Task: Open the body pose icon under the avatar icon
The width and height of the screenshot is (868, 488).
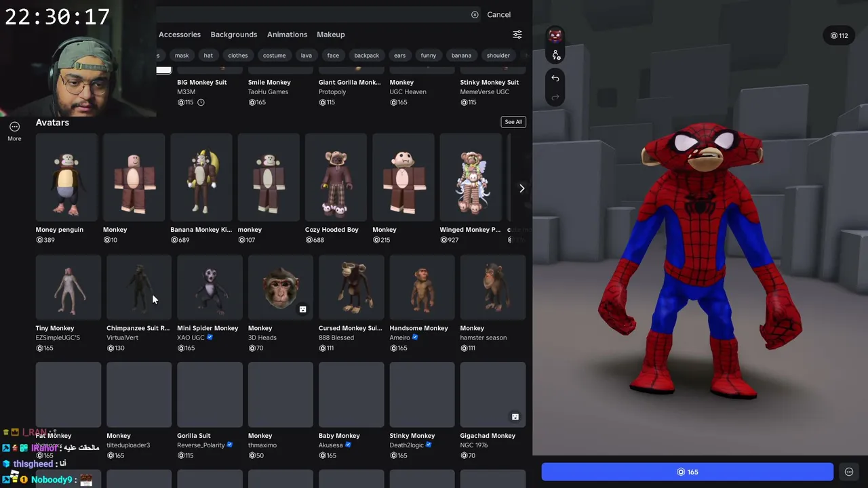Action: [556, 55]
